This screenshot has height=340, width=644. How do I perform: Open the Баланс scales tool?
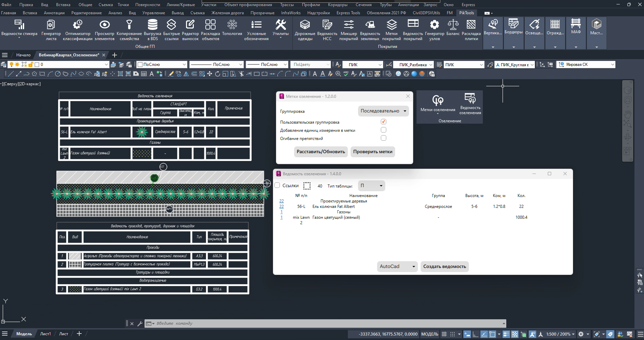(453, 28)
